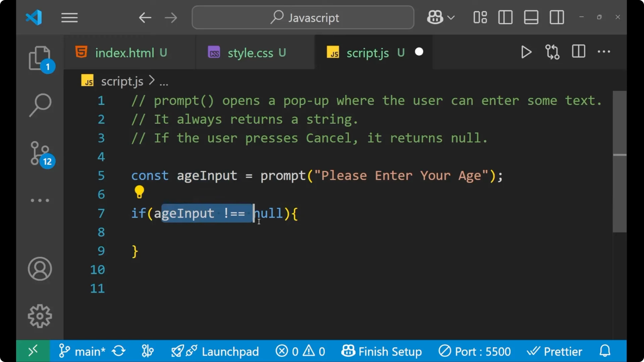Open notifications bell in status bar
The image size is (644, 362).
click(x=605, y=351)
